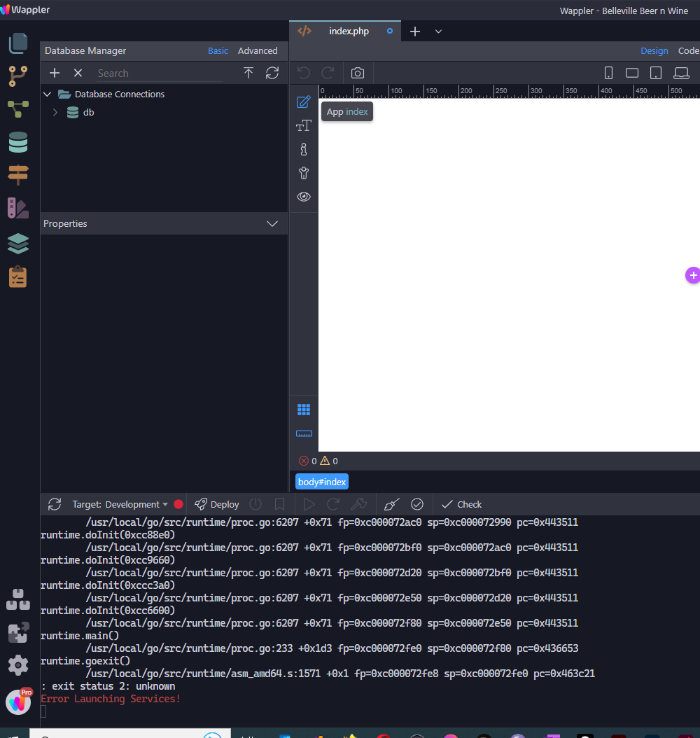Refresh the project target with circular arrows

click(55, 504)
